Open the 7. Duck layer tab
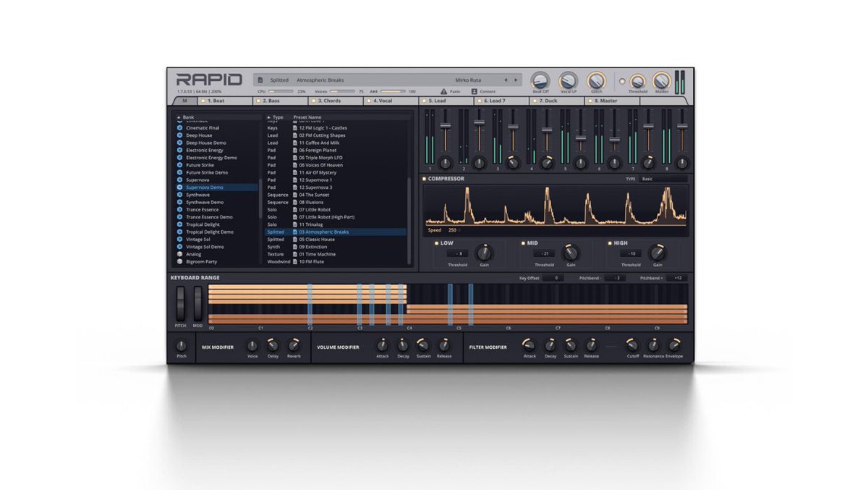This screenshot has width=868, height=490. point(556,101)
